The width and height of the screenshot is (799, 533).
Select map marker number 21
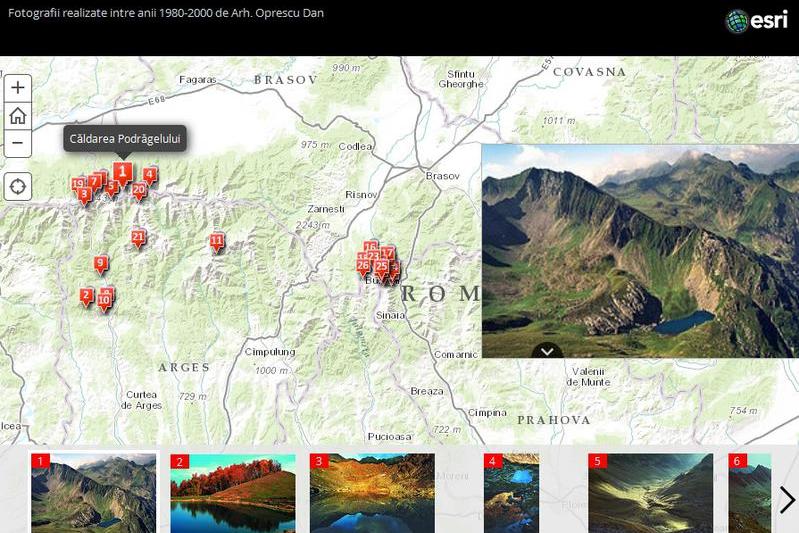pos(138,238)
